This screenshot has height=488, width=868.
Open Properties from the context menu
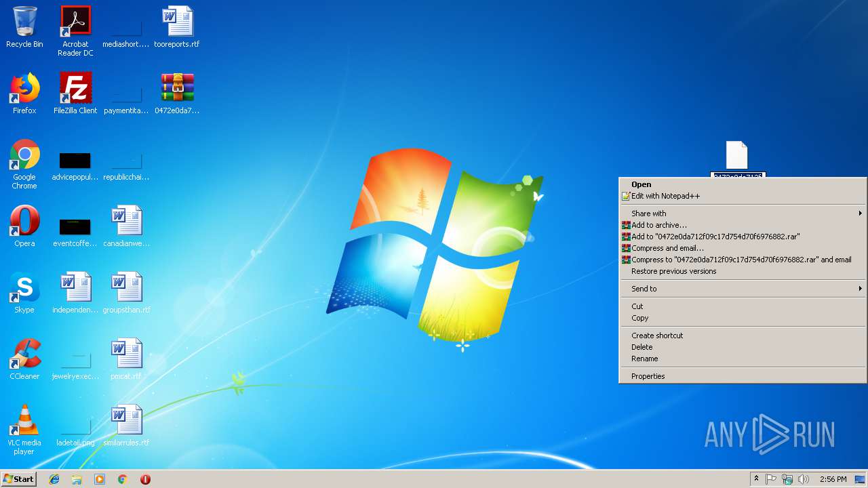click(x=743, y=376)
